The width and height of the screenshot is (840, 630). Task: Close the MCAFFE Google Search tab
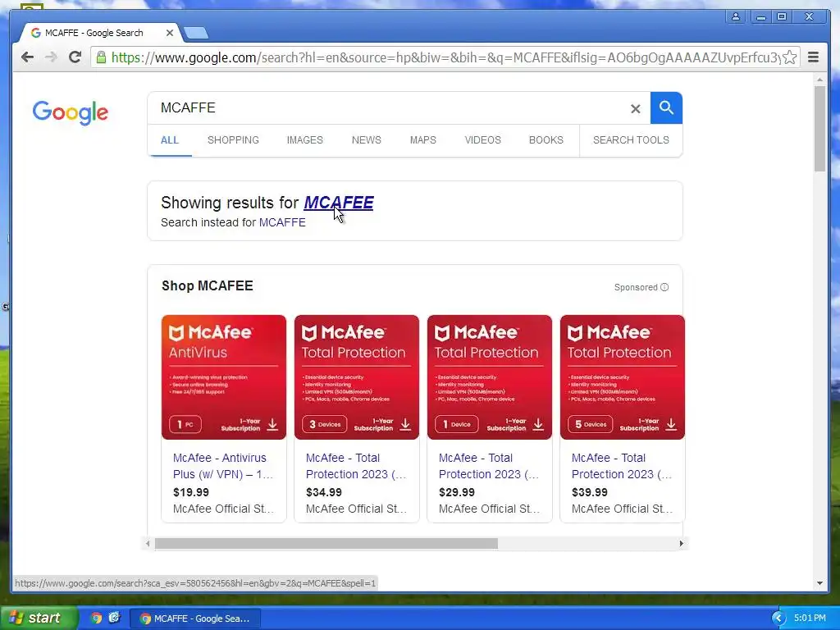[x=169, y=33]
